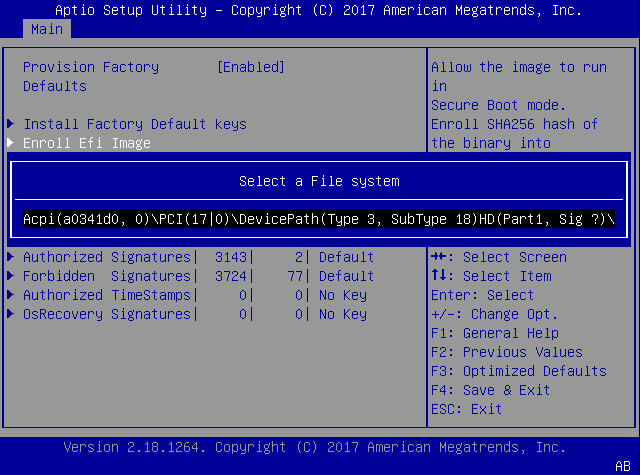Click the Select a File system title
This screenshot has height=475, width=640.
pos(319,181)
